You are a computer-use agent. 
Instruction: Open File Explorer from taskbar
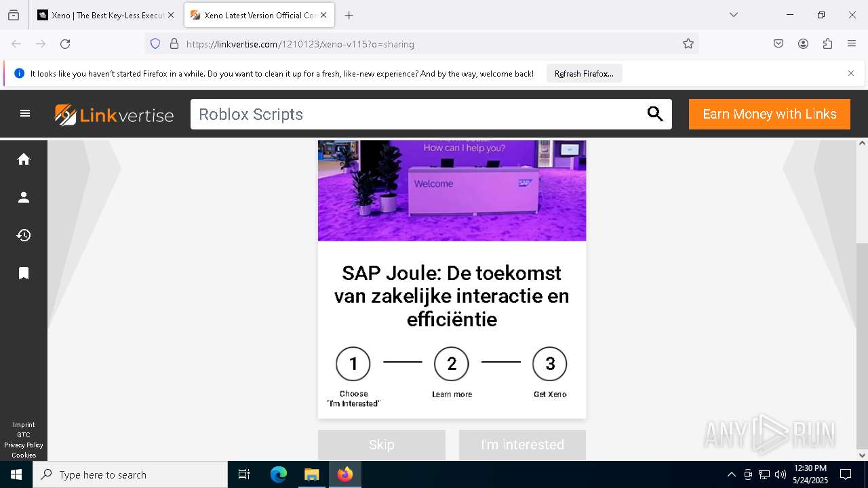point(311,474)
